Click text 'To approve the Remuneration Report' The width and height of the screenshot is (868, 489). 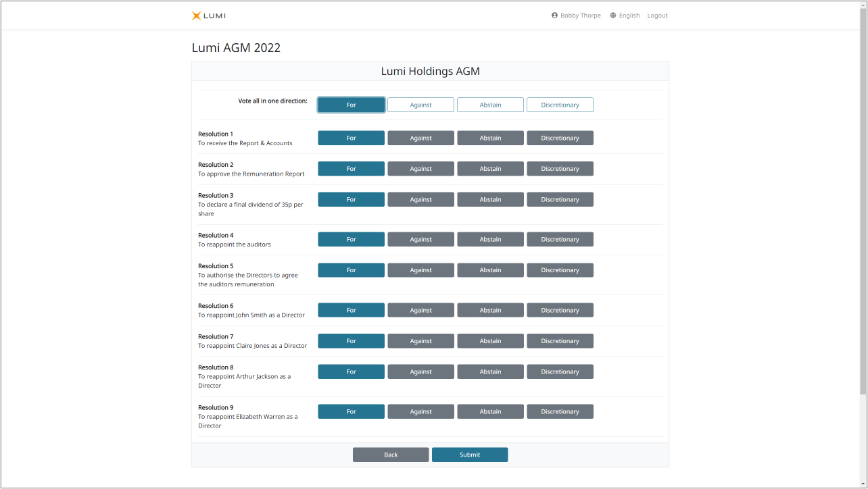click(251, 174)
